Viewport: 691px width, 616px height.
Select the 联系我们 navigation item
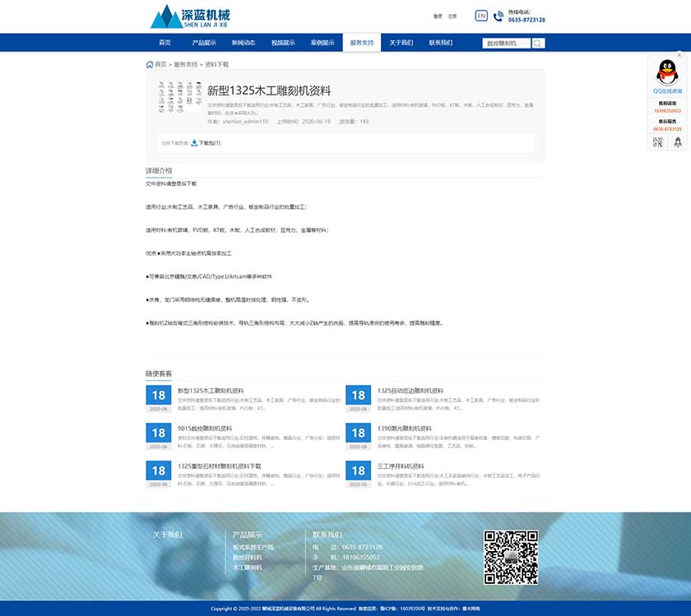tap(440, 43)
